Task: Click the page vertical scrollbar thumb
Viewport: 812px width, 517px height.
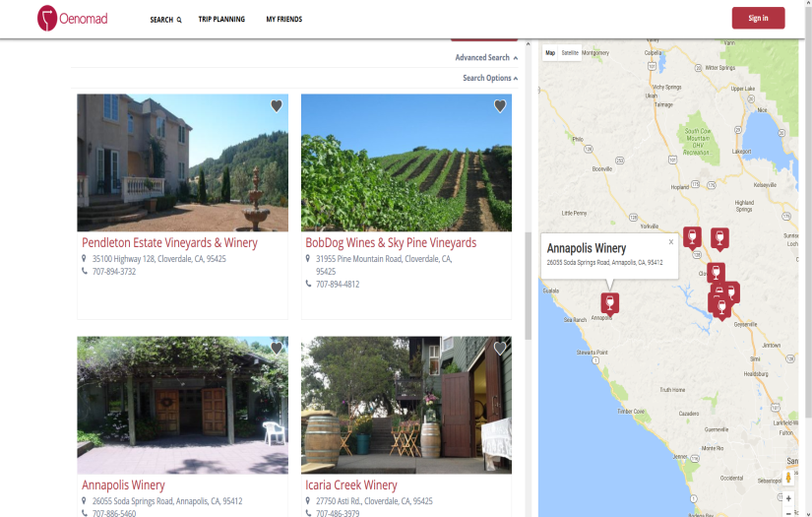Action: tap(528, 286)
